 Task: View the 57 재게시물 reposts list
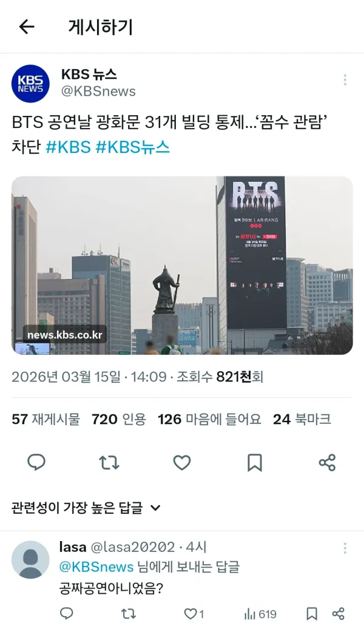45,419
